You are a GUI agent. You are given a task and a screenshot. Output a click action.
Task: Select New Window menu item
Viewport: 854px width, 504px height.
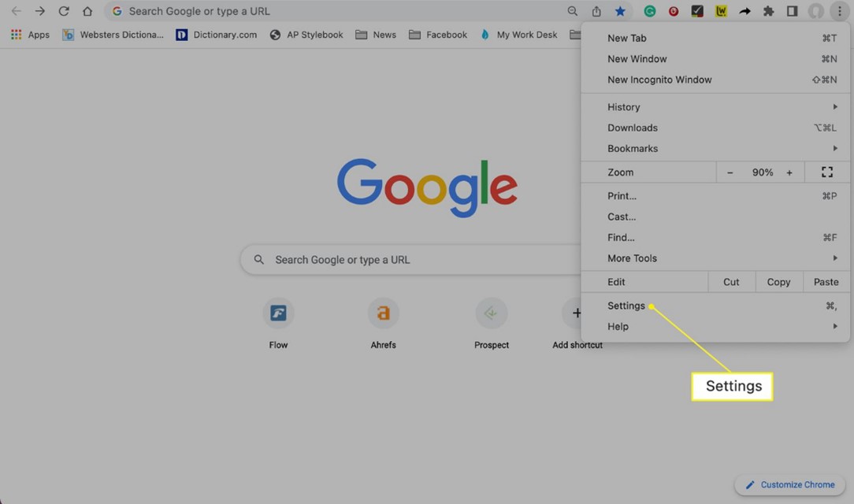point(715,59)
